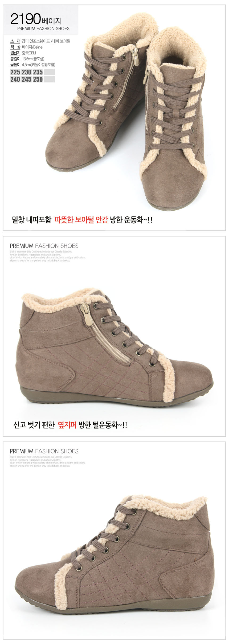Click the red 옆지퍼 caption text
229x644 pixels.
pyautogui.click(x=67, y=425)
